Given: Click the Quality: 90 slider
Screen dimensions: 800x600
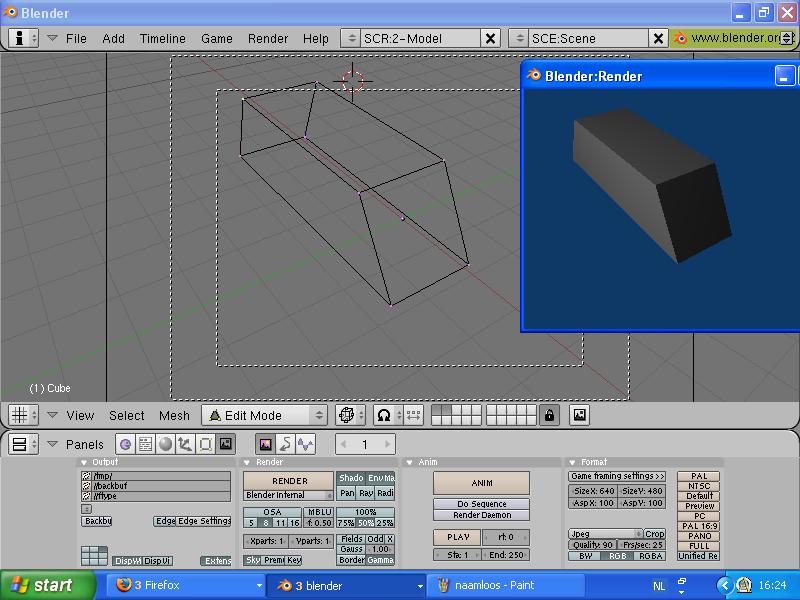Looking at the screenshot, I should [x=592, y=545].
